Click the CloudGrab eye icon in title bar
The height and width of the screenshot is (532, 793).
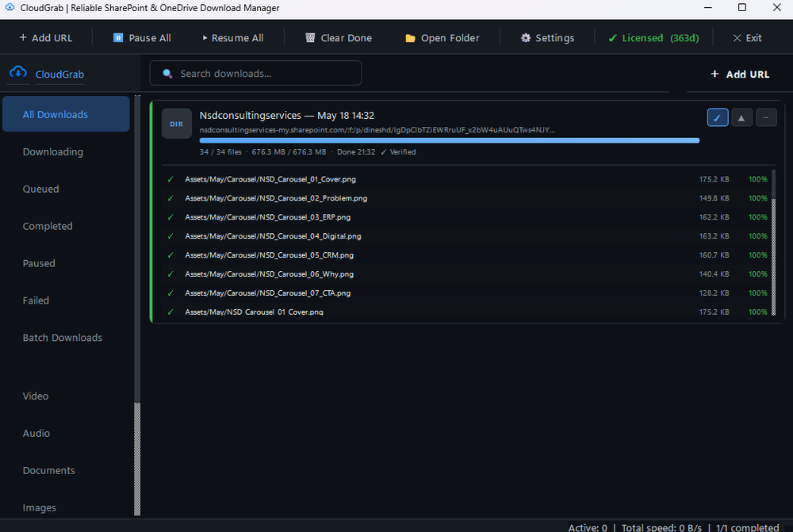click(10, 8)
